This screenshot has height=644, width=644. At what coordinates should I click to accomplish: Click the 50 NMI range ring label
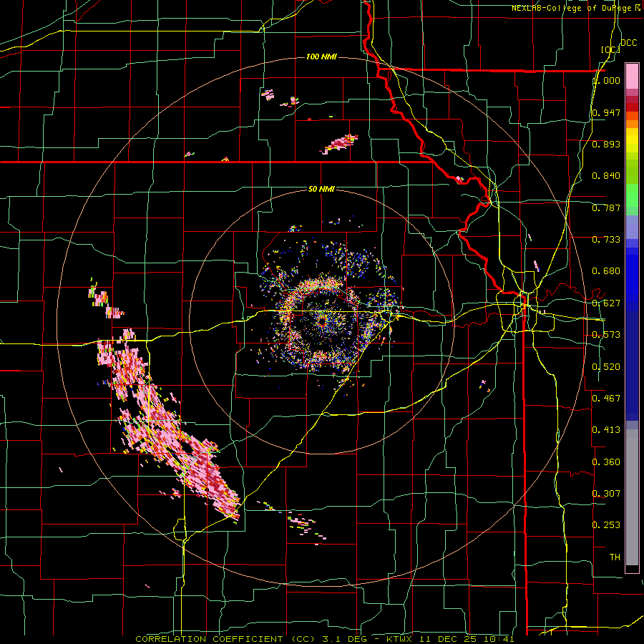321,189
